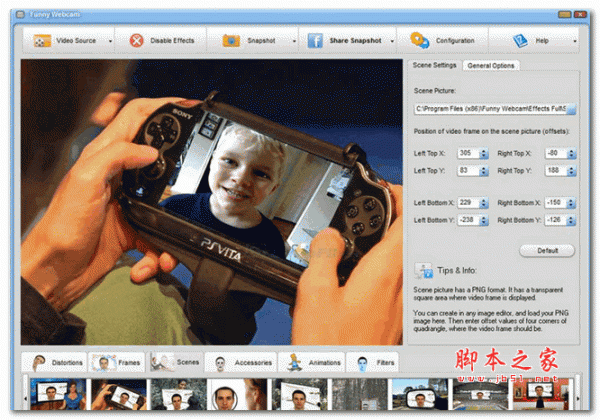Click the main webcam preview image

212,202
